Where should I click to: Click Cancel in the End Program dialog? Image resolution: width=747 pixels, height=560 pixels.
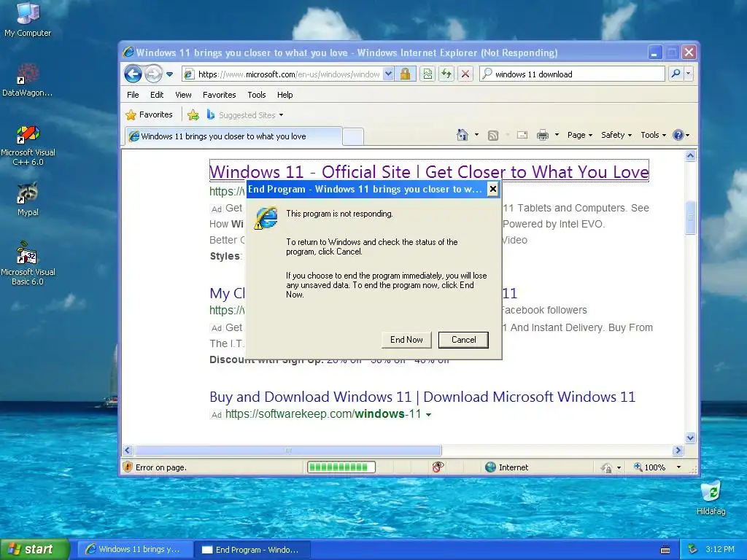pyautogui.click(x=463, y=340)
